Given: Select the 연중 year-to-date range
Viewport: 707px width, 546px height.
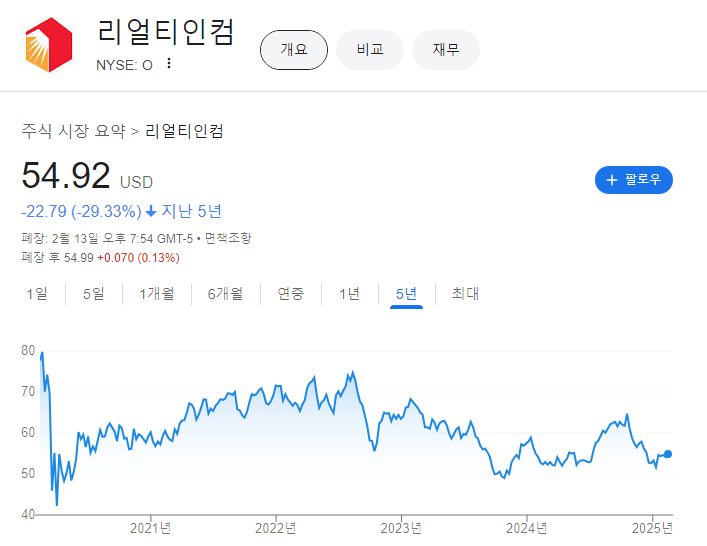Looking at the screenshot, I should 291,294.
